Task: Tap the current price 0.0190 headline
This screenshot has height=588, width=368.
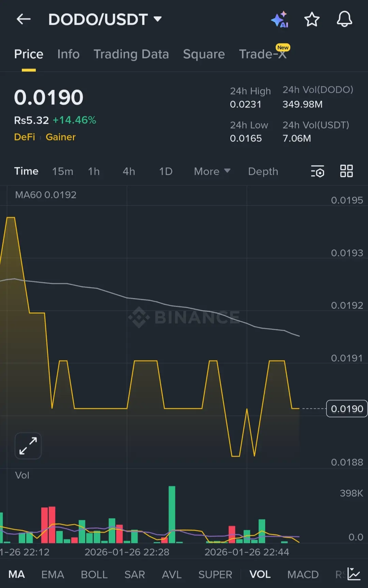Action: pyautogui.click(x=49, y=97)
